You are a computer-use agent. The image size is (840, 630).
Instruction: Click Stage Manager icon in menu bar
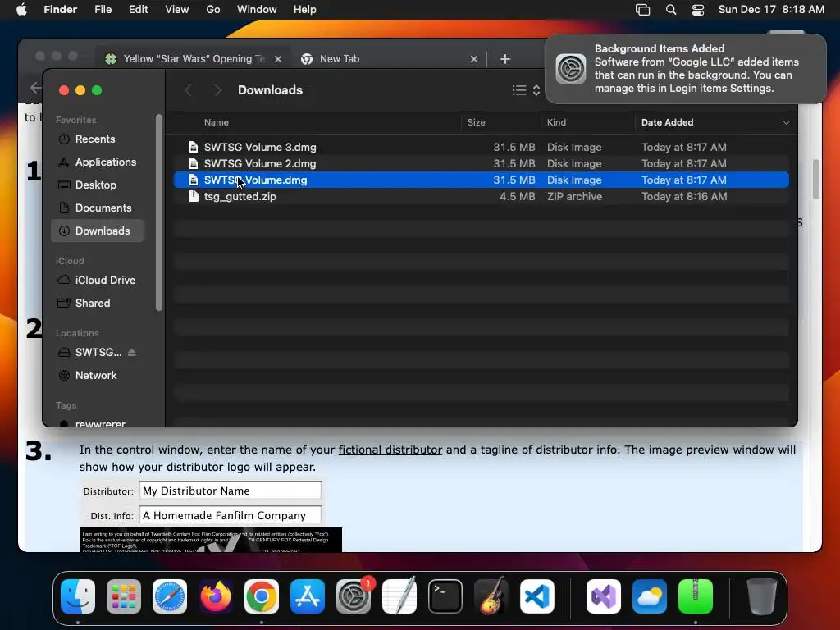tap(642, 10)
